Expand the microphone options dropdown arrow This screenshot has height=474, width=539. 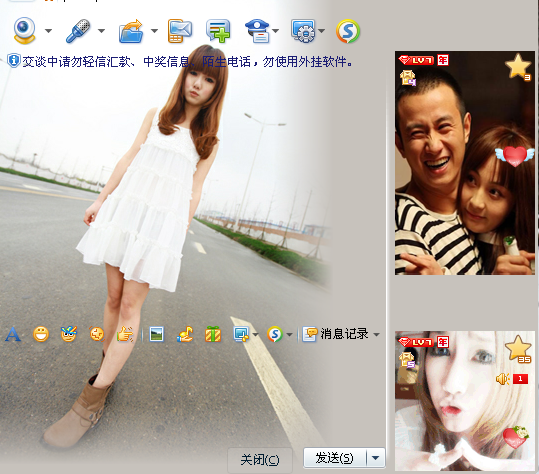click(x=101, y=31)
